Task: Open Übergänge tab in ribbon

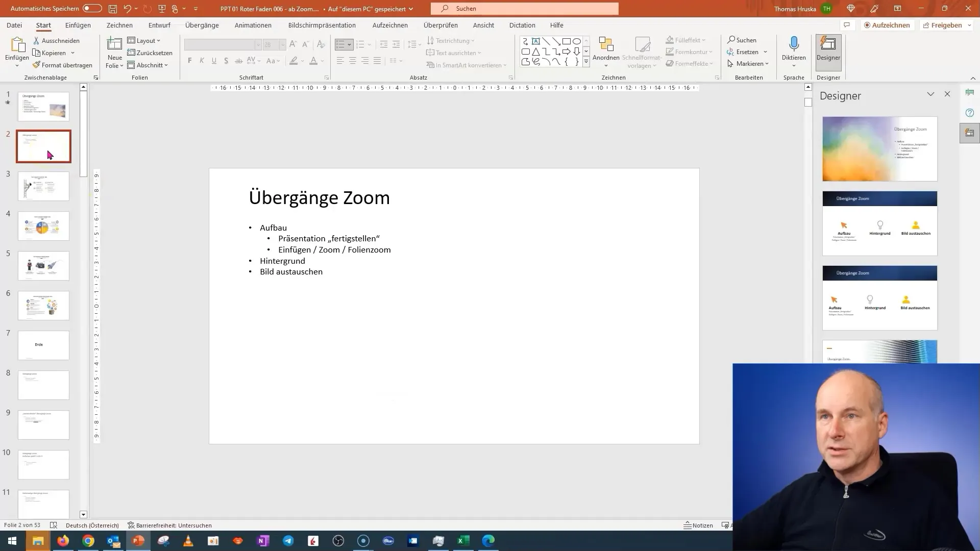Action: [202, 25]
